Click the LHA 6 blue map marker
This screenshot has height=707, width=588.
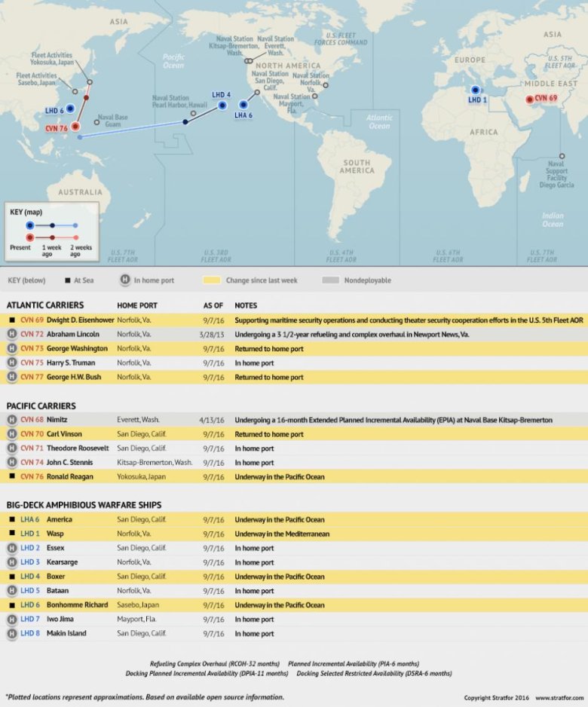[x=243, y=105]
